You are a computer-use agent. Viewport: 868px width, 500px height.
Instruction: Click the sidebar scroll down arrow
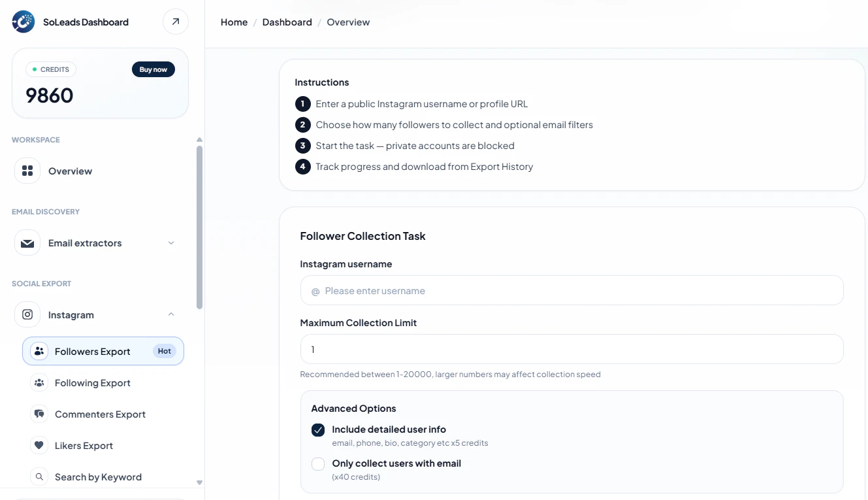(199, 482)
